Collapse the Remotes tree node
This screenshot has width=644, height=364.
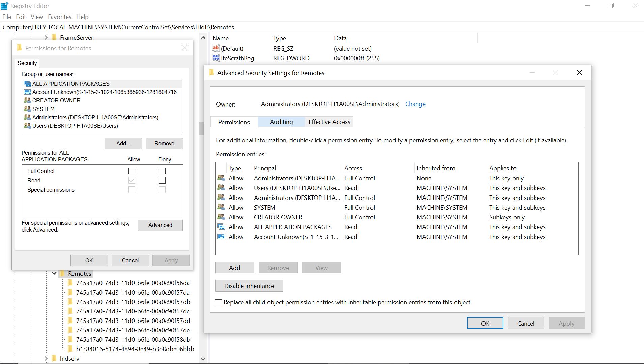(54, 273)
